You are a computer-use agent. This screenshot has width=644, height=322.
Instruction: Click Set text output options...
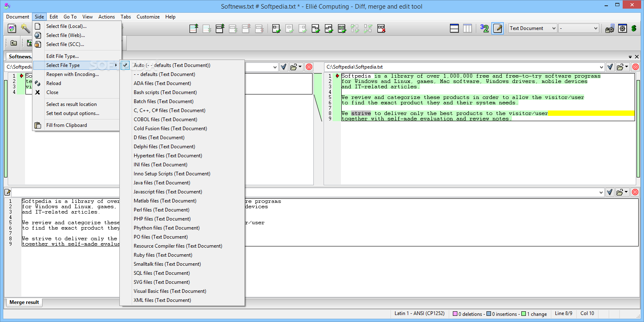pyautogui.click(x=77, y=113)
